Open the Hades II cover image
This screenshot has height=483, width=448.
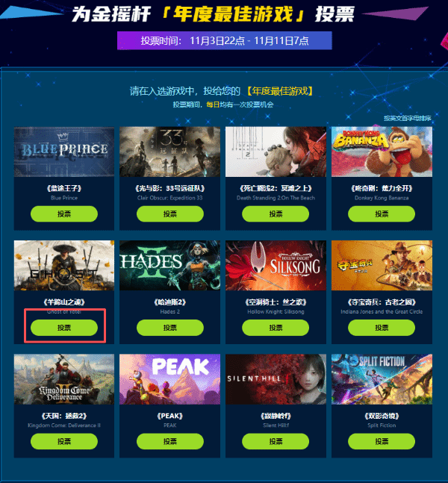(170, 265)
